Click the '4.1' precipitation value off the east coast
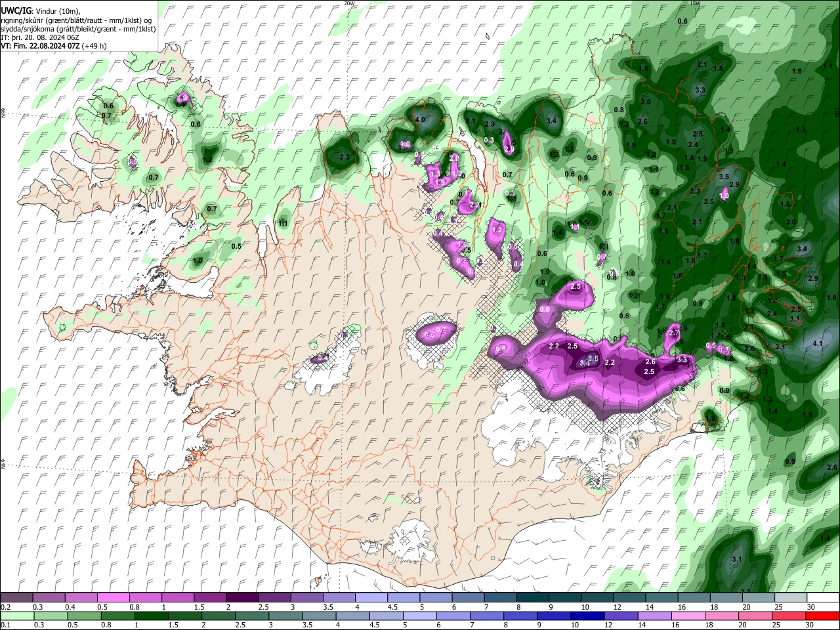The height and width of the screenshot is (630, 840). pyautogui.click(x=818, y=343)
